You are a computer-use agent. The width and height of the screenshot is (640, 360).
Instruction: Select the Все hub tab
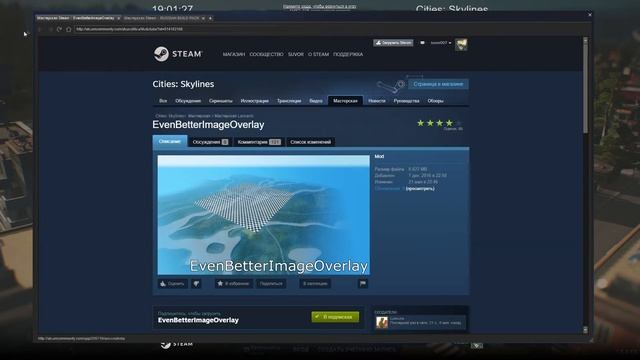[x=163, y=101]
